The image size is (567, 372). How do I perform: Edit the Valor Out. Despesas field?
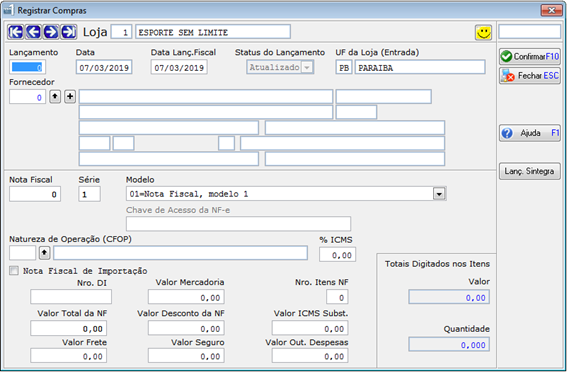click(310, 356)
